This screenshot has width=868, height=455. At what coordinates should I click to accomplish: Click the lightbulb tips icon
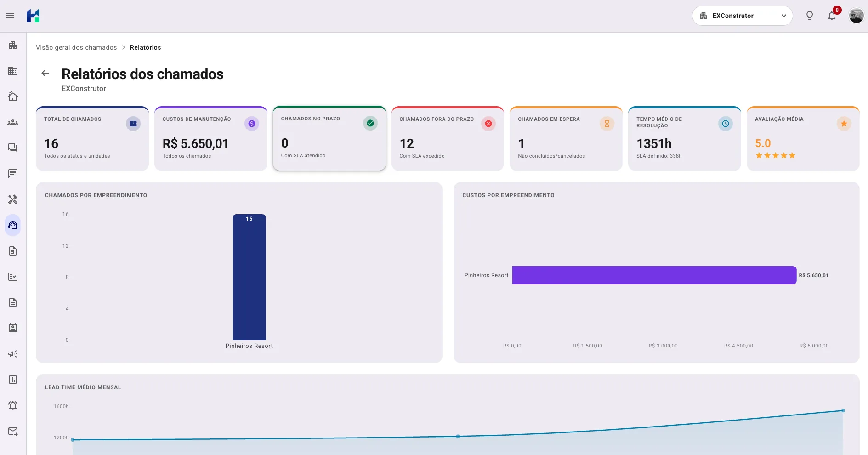click(x=809, y=16)
